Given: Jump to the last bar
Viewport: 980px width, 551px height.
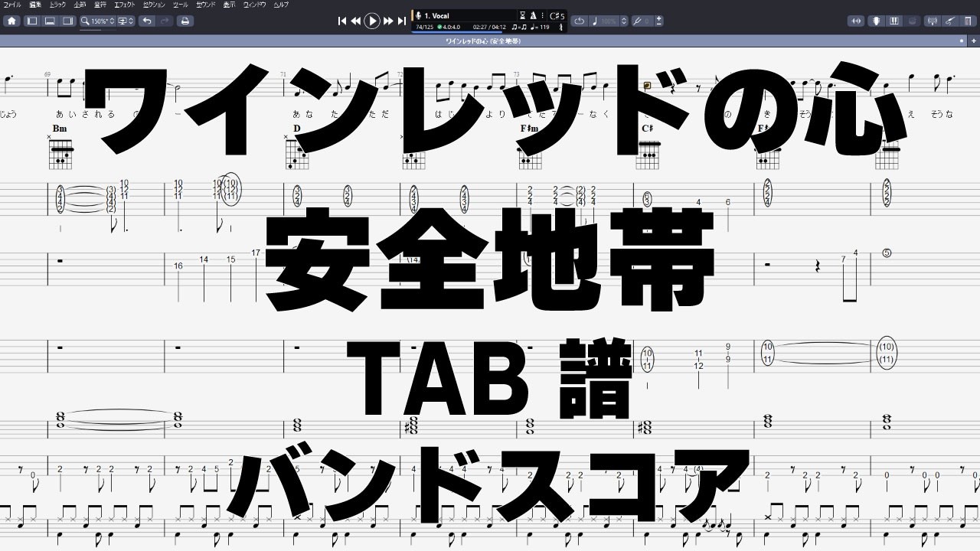Looking at the screenshot, I should click(402, 21).
